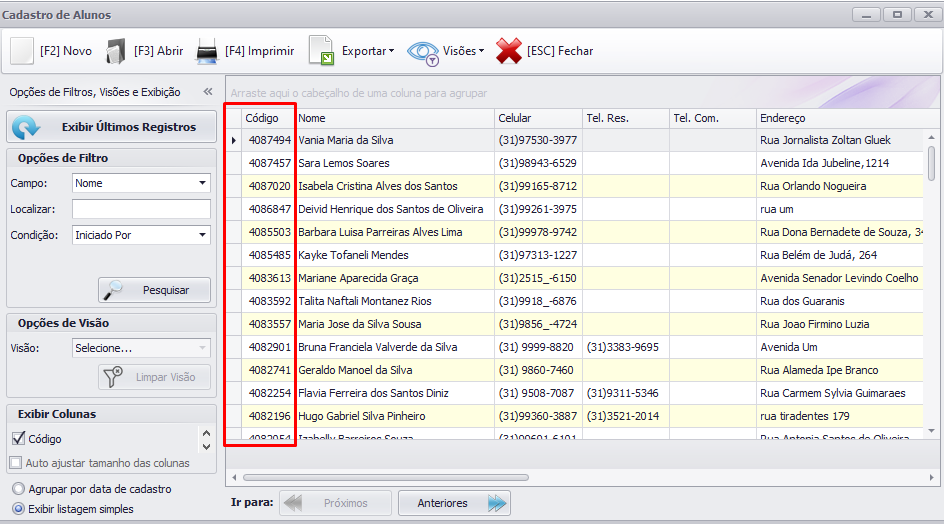The image size is (944, 524).
Task: Select Agrupar por data de cadastro
Action: click(x=18, y=489)
